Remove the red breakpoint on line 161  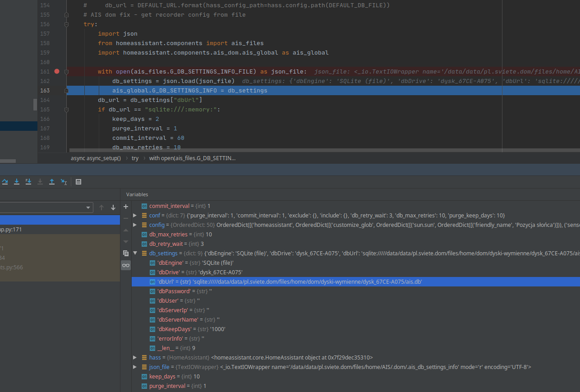click(57, 71)
